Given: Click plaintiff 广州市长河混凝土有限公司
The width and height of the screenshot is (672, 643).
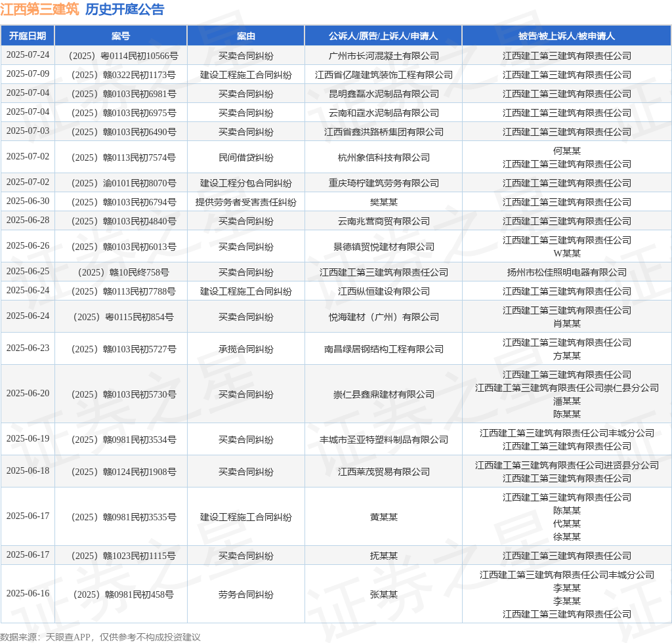Looking at the screenshot, I should click(383, 56).
